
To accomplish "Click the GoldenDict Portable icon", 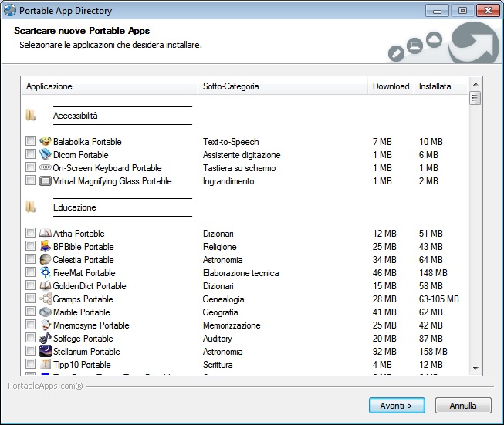I will coord(46,285).
